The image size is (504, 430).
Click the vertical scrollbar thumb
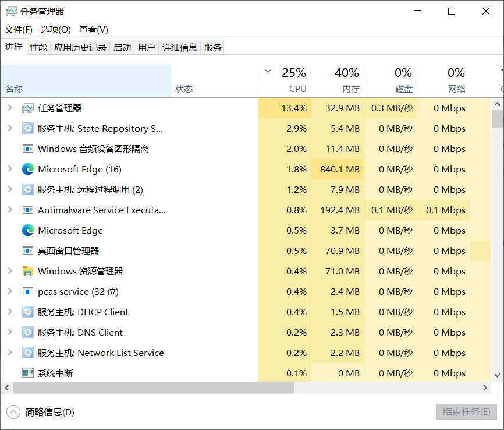pos(497,119)
